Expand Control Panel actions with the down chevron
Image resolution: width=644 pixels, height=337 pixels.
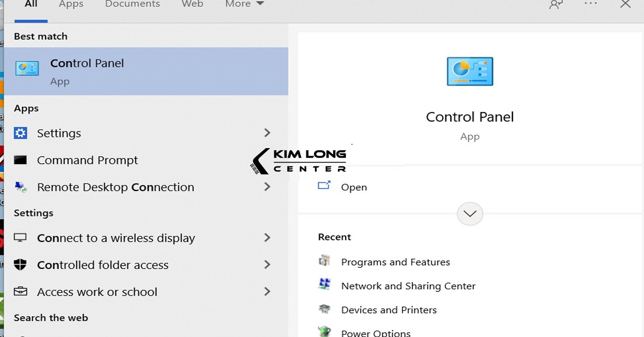pos(470,214)
